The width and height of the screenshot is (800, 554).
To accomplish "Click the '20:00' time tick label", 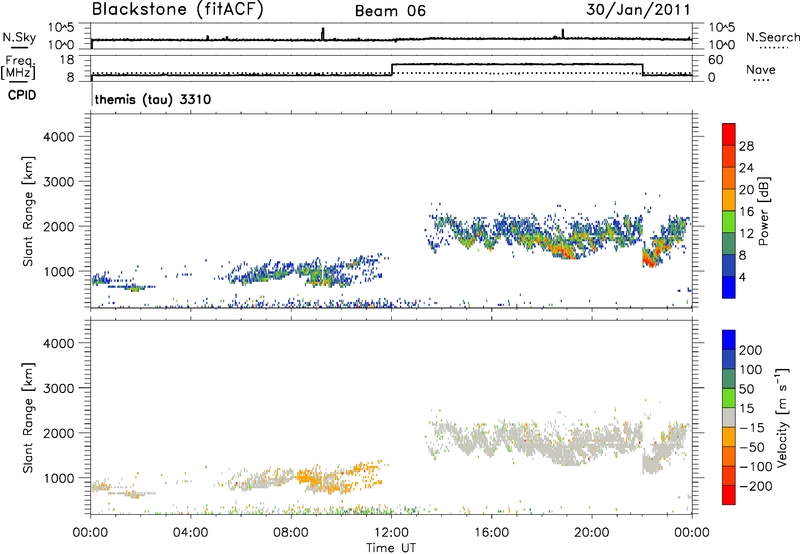I will tap(591, 533).
